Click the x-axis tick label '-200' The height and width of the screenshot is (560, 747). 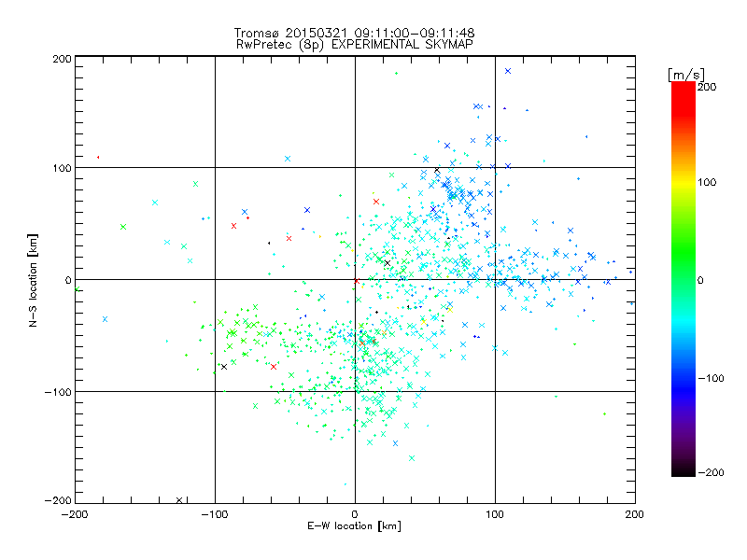point(75,515)
